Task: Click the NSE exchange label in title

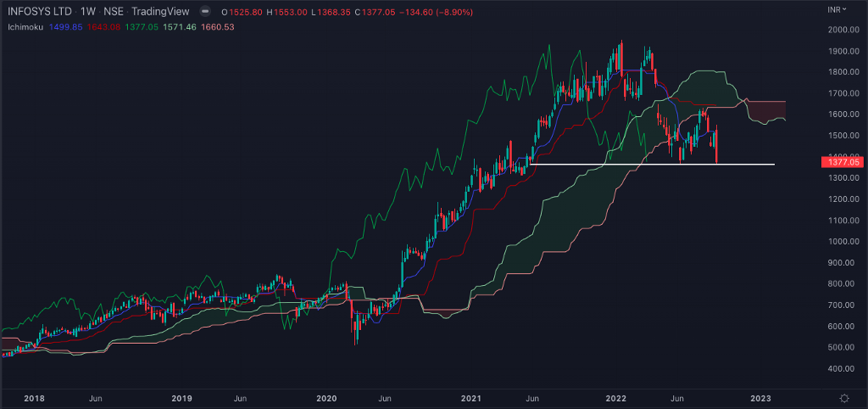Action: (x=113, y=12)
